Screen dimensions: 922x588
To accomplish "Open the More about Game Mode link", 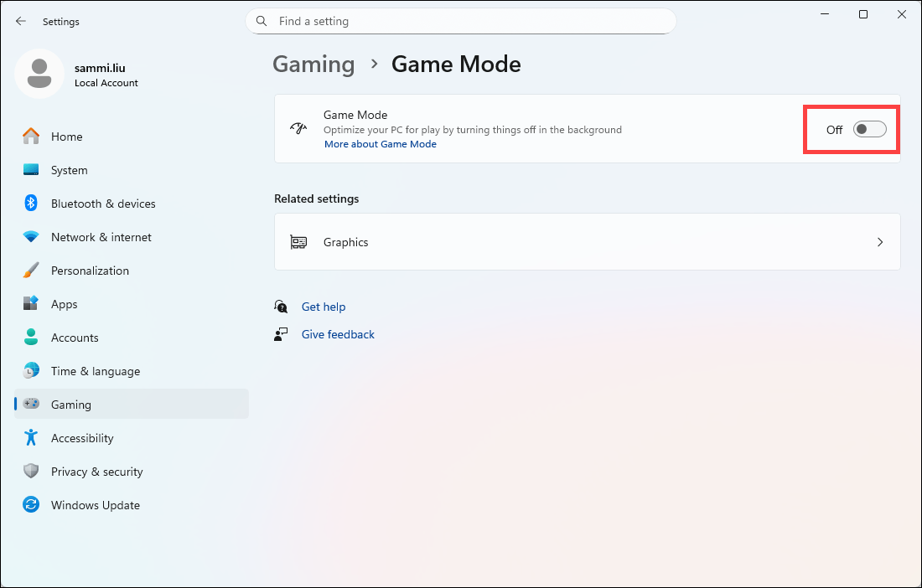I will pyautogui.click(x=381, y=144).
